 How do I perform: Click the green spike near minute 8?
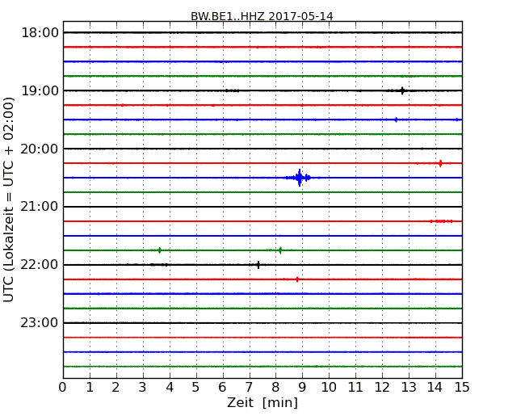(x=280, y=250)
